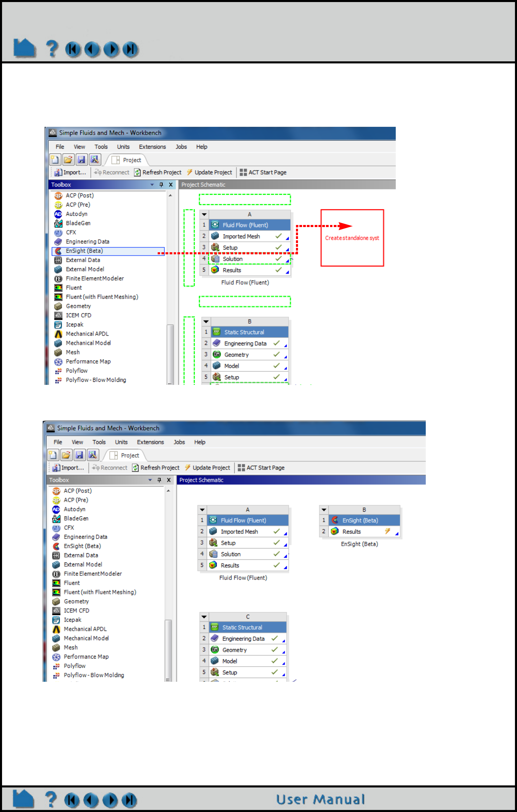The image size is (517, 812).
Task: Open system B Static Structural dropdown, upper schematic
Action: (206, 321)
